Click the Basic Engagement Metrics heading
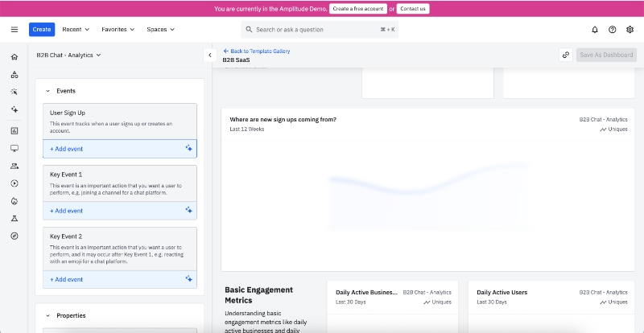Viewport: 644px width, 333px height. [x=258, y=295]
